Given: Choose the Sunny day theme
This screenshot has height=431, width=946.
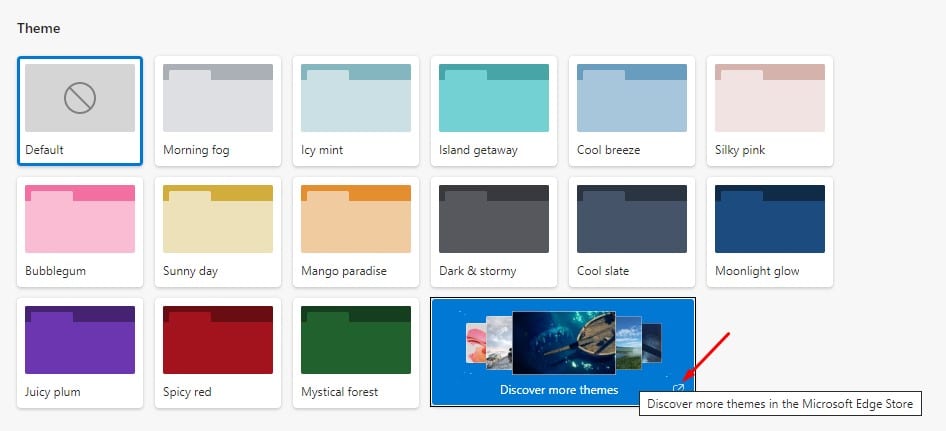Looking at the screenshot, I should (218, 232).
